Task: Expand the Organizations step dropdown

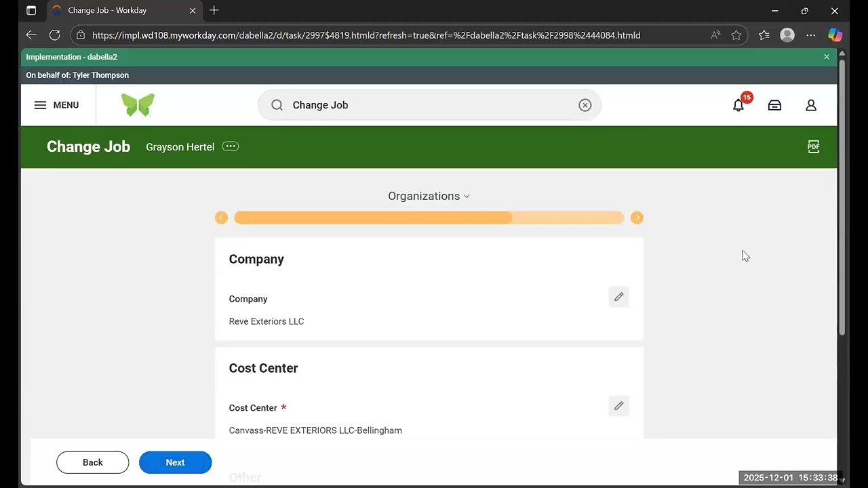Action: point(429,196)
